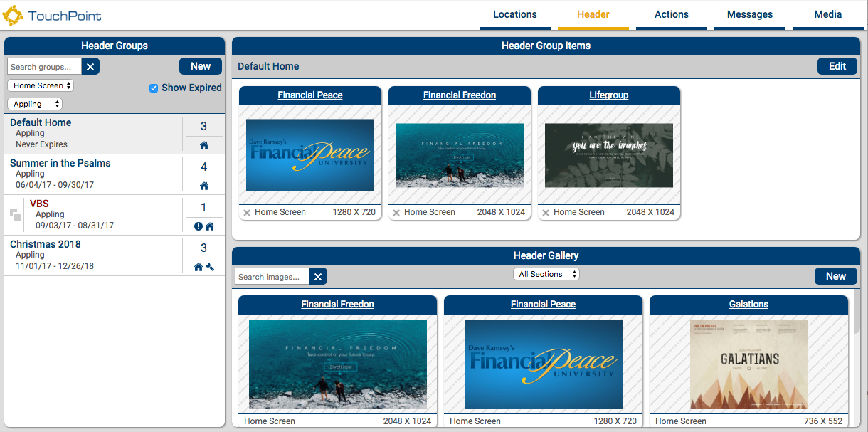This screenshot has width=868, height=432.
Task: Click Financial Peace thumbnail in group items
Action: point(310,155)
